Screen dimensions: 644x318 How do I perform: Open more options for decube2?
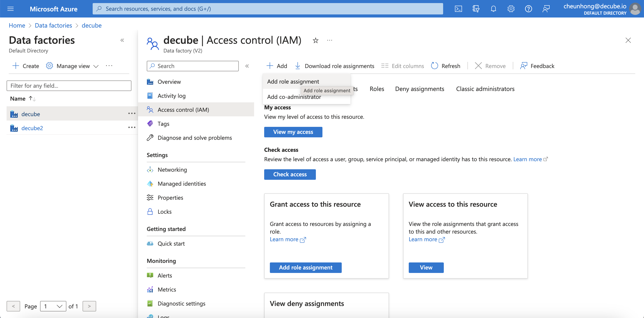[x=132, y=128]
